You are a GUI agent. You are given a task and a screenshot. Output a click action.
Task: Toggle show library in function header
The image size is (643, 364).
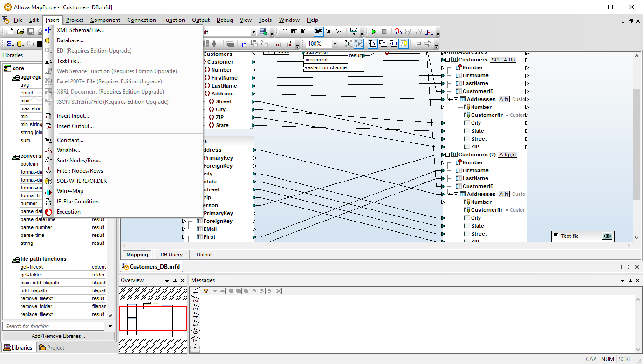click(393, 44)
